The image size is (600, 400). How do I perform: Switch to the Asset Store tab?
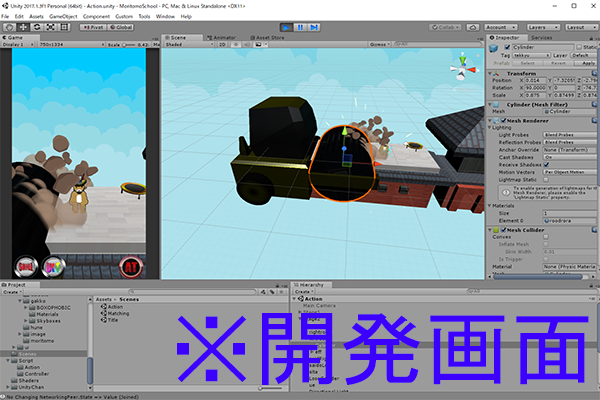pyautogui.click(x=269, y=38)
